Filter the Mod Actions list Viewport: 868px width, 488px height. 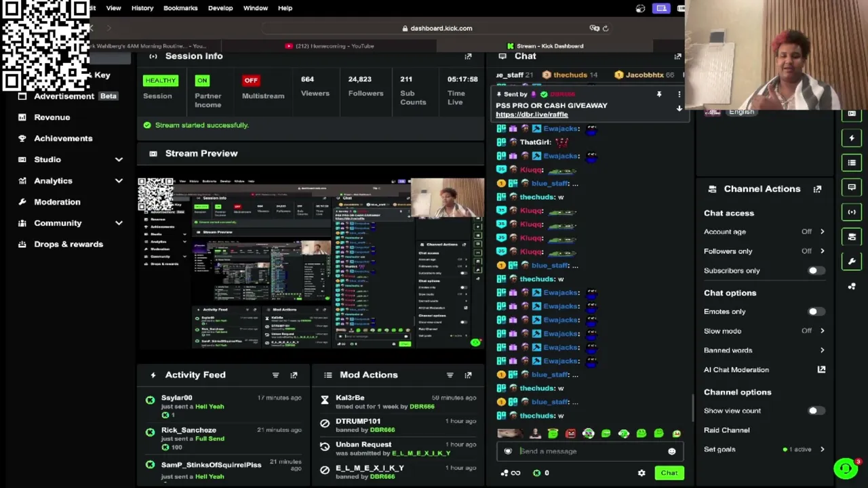click(450, 375)
